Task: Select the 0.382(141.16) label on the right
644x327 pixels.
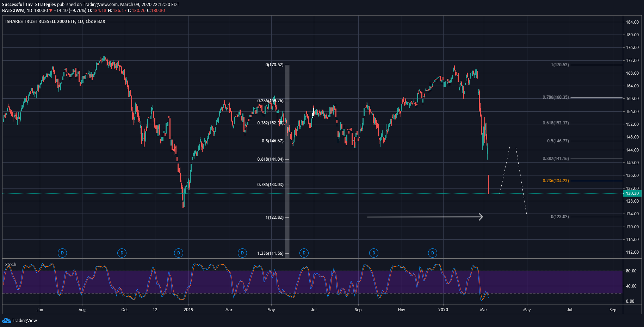Action: point(556,159)
